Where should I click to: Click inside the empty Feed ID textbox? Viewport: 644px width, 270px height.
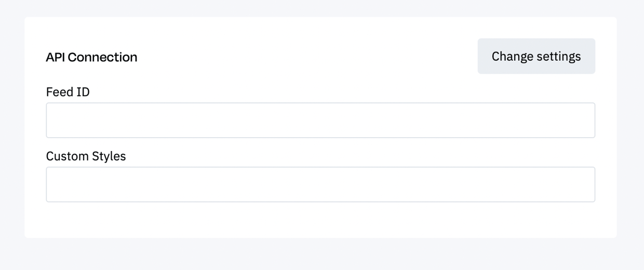(320, 120)
